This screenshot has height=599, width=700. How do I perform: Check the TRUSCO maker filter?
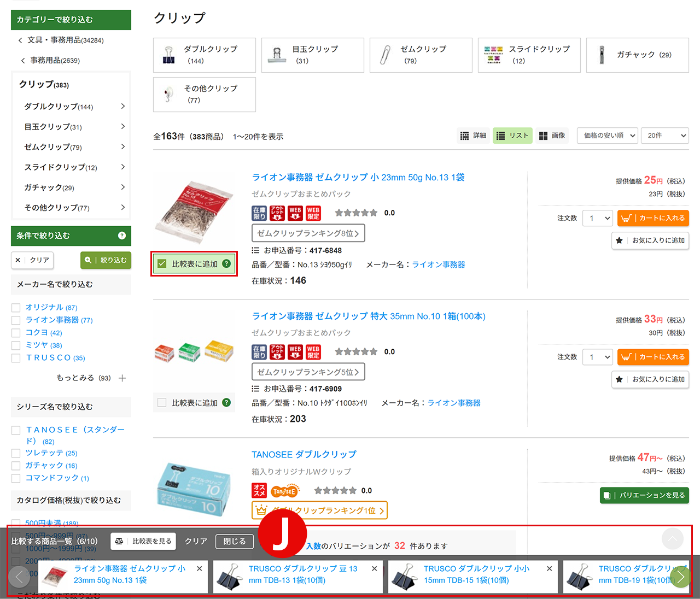coord(16,358)
